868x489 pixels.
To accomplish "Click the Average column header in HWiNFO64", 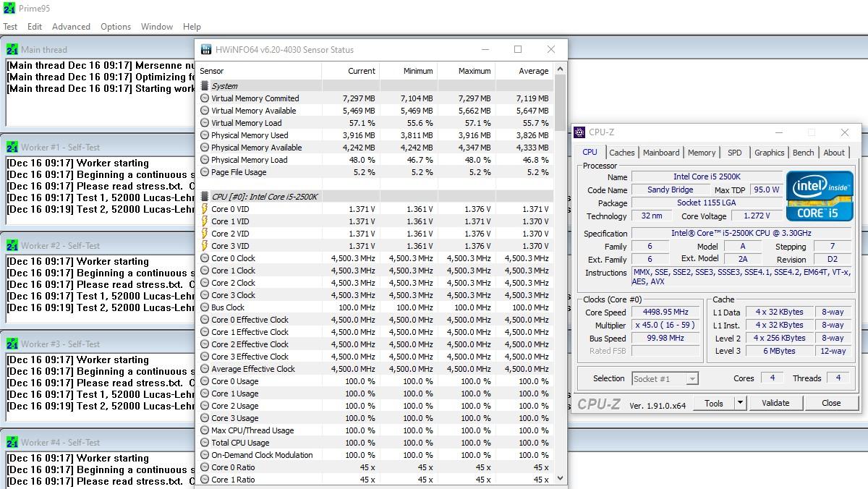I will 524,71.
